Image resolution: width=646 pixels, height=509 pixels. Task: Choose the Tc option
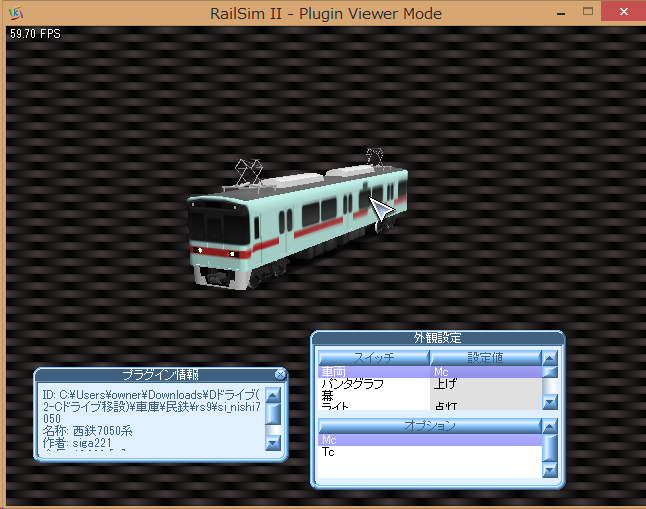pyautogui.click(x=430, y=452)
